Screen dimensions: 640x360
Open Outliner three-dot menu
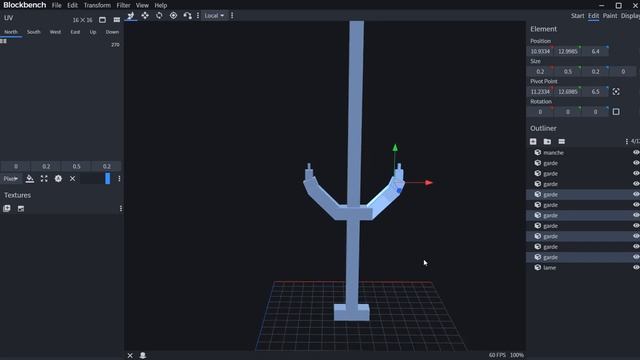point(627,141)
